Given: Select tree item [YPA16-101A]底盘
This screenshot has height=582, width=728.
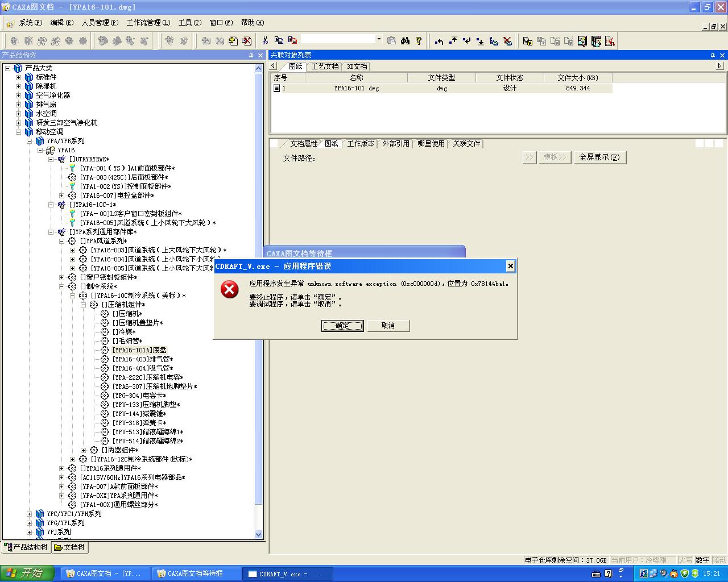Looking at the screenshot, I should pyautogui.click(x=139, y=350).
